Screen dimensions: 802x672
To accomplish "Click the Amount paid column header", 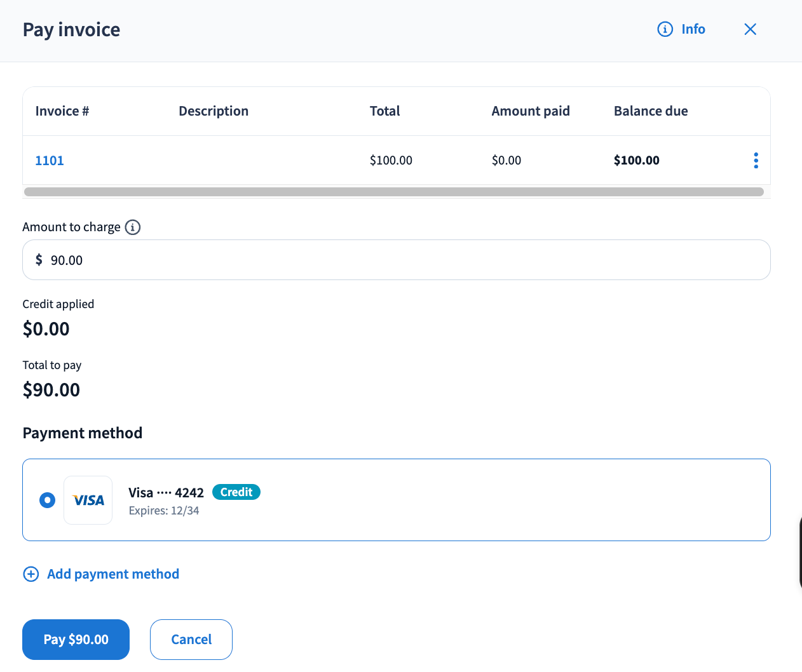I will [x=531, y=111].
